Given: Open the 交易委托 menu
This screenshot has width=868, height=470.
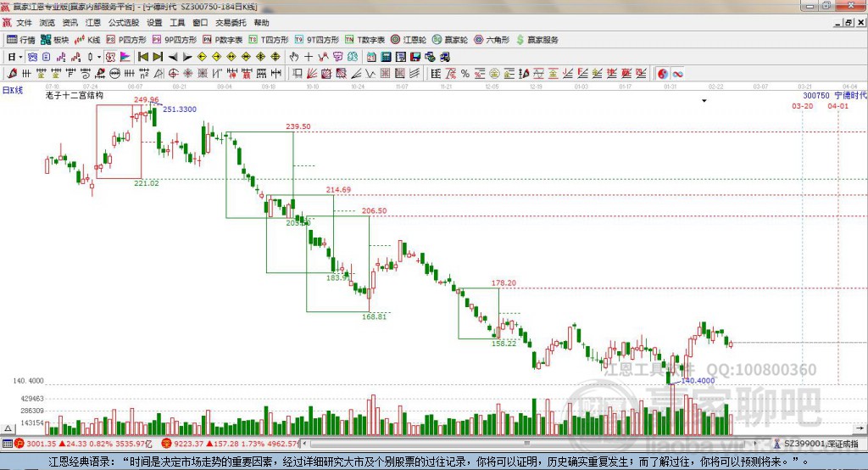Looking at the screenshot, I should click(x=231, y=23).
